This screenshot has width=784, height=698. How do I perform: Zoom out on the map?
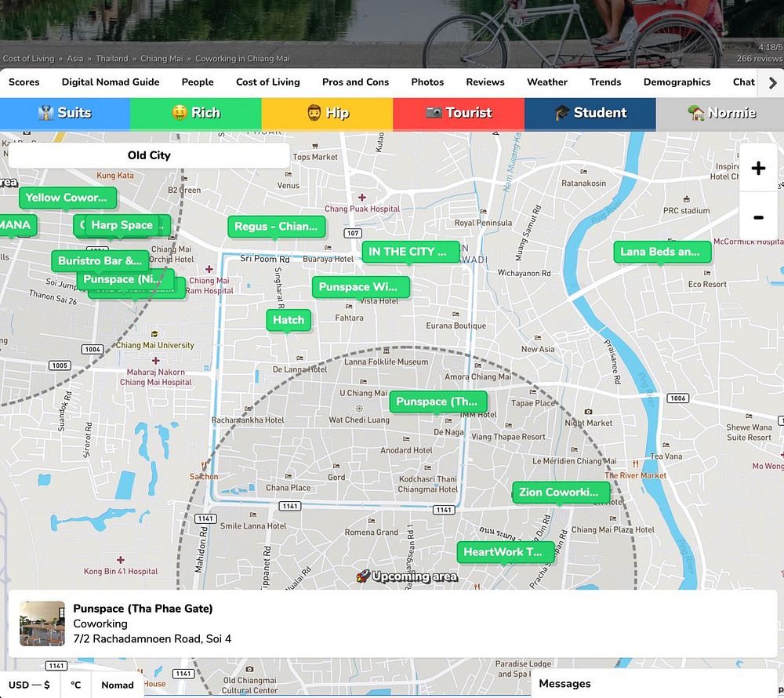758,217
